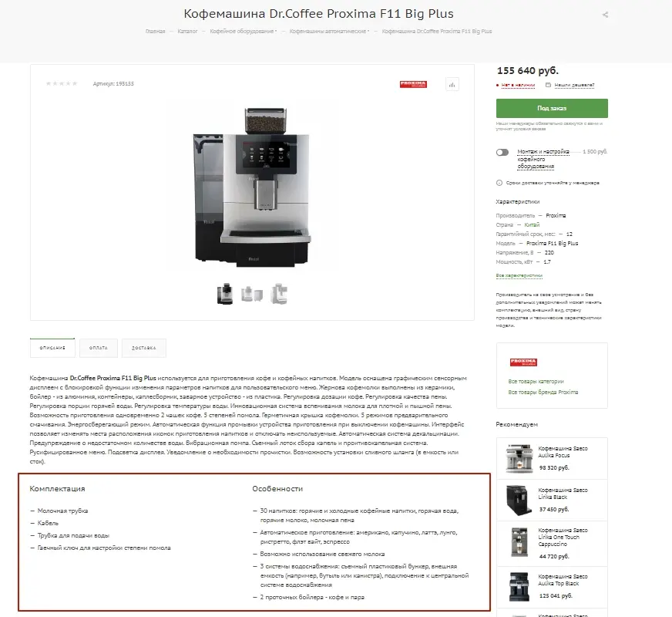
Task: Select the third product thumbnail image
Action: tap(279, 294)
